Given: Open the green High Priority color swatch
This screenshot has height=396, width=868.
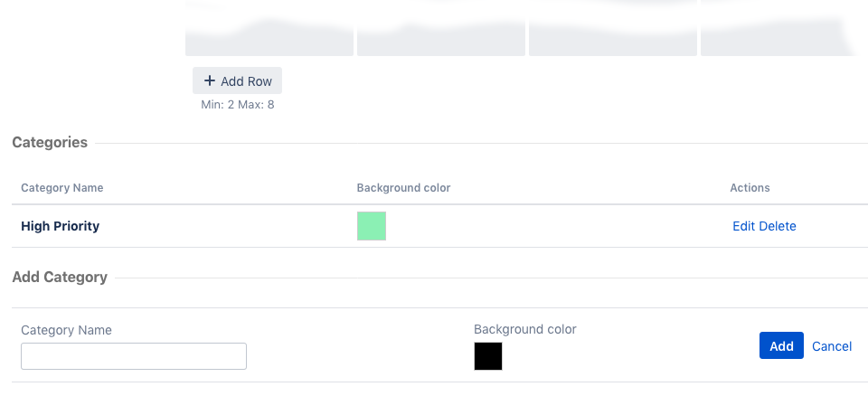Looking at the screenshot, I should [x=372, y=226].
